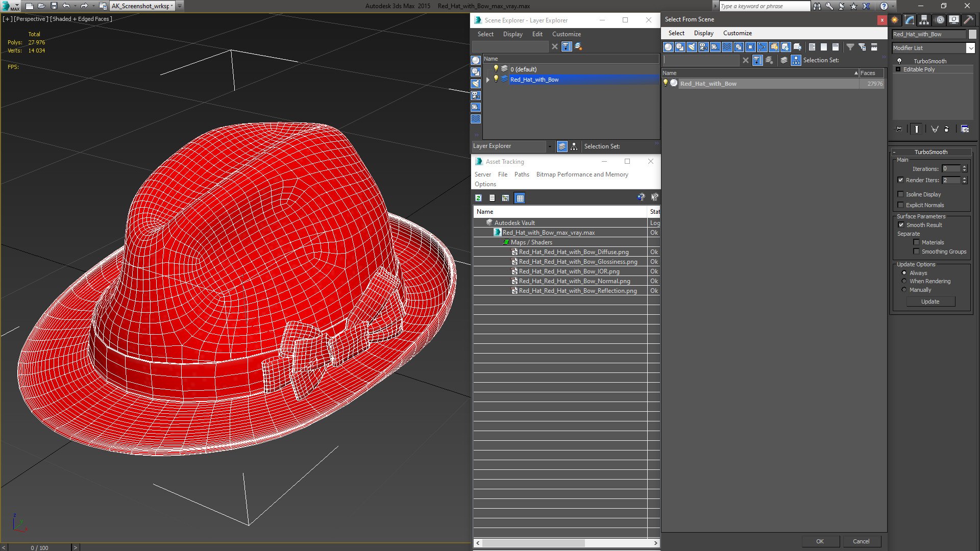Select the Red_Hat_with_Bow_max_vray.max file row

coord(549,233)
